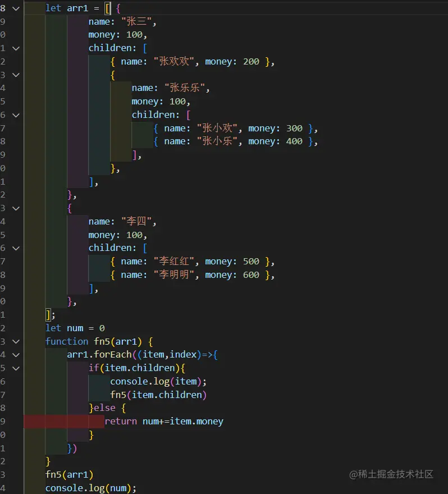The width and height of the screenshot is (448, 494).
Task: Place cursor on 'let num = 0'
Action: [x=75, y=328]
